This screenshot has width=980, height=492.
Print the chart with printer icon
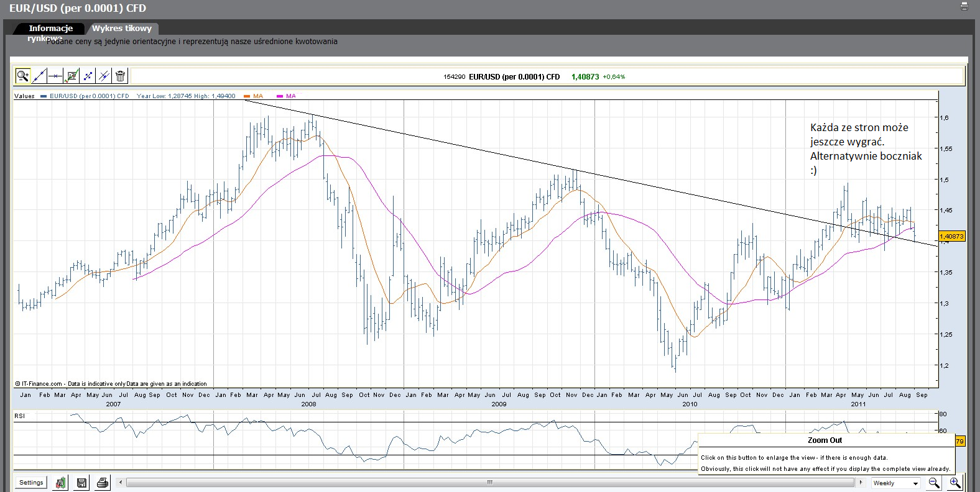click(103, 483)
